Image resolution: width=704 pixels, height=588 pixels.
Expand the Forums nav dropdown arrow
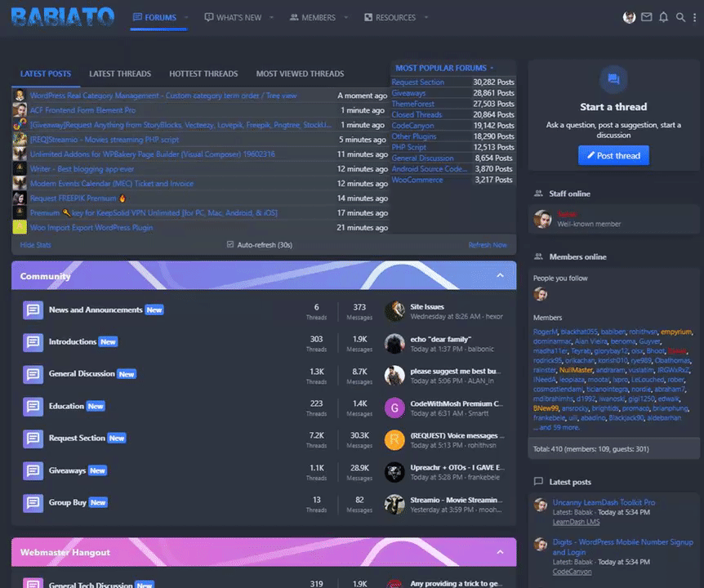pos(186,17)
